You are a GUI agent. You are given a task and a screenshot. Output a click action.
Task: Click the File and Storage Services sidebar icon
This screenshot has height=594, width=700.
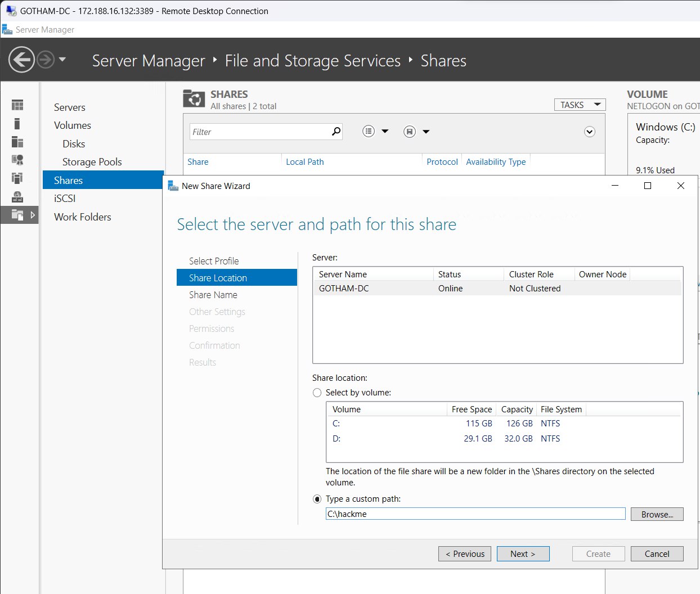pyautogui.click(x=17, y=215)
